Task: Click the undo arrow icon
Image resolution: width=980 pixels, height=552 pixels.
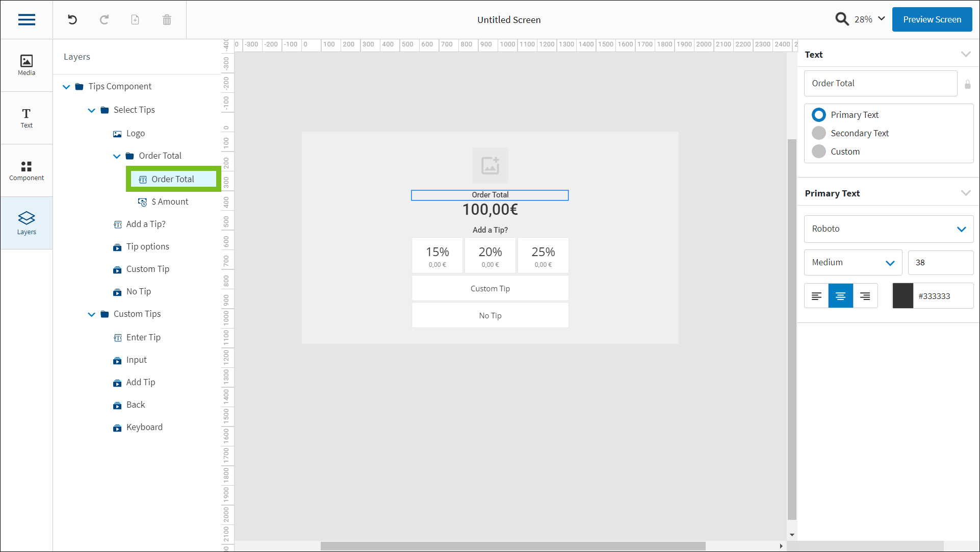Action: tap(72, 20)
